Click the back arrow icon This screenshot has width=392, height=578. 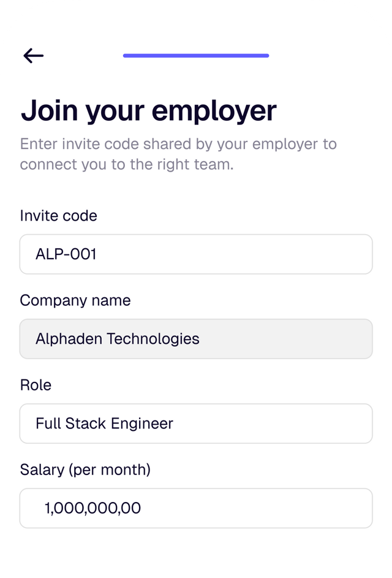(x=34, y=55)
